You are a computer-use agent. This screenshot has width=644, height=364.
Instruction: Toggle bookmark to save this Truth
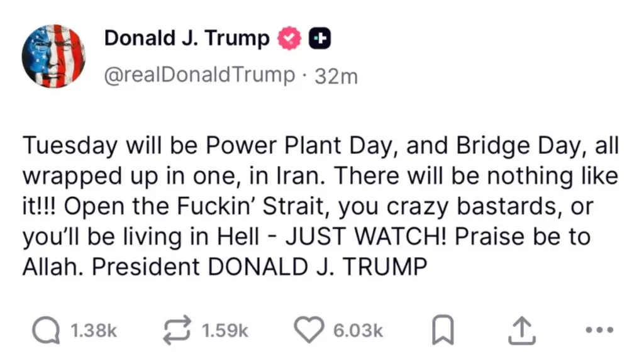(x=444, y=329)
